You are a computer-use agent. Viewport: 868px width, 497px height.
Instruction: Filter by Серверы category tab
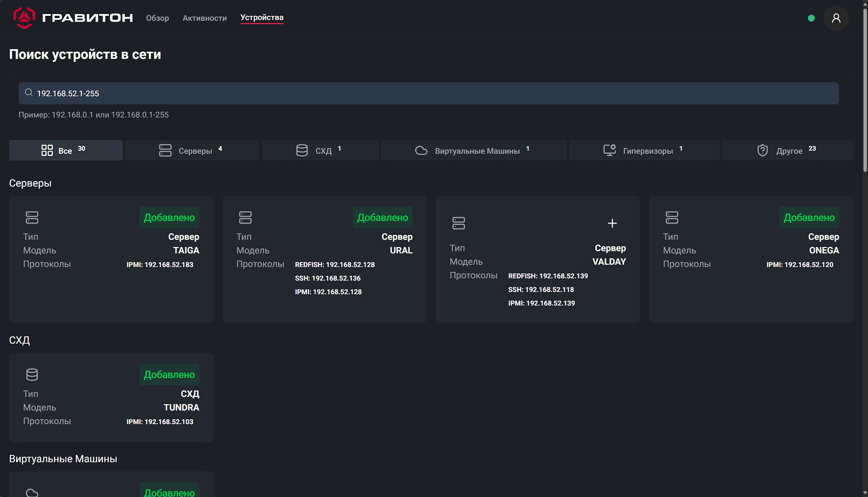click(192, 151)
